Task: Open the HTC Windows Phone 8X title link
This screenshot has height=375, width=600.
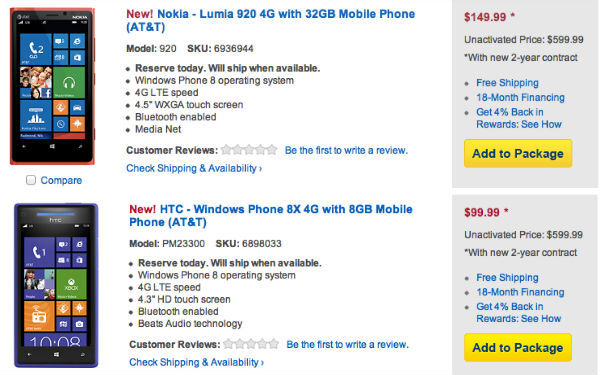Action: coord(271,215)
